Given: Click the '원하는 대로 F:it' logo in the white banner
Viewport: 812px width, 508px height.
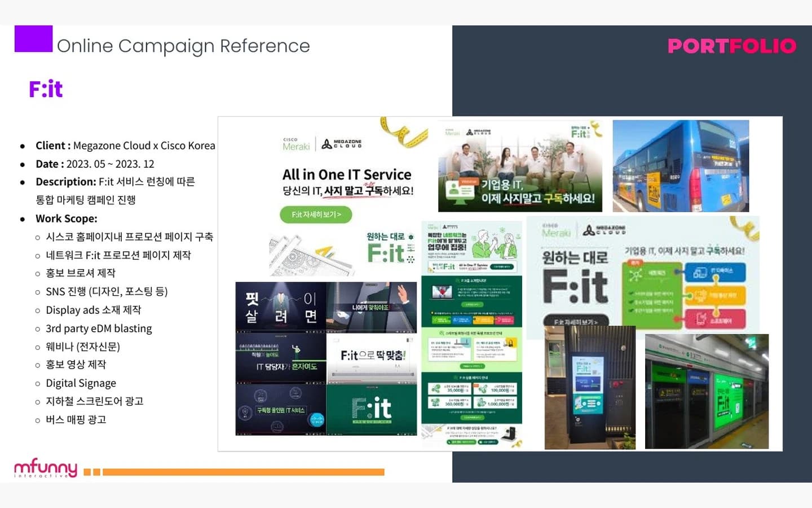Looking at the screenshot, I should point(391,248).
